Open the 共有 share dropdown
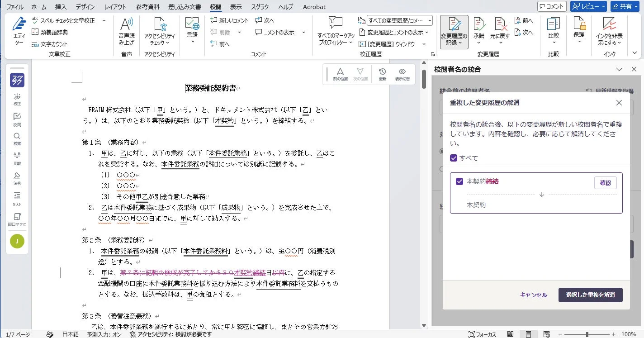644x338 pixels. point(626,6)
